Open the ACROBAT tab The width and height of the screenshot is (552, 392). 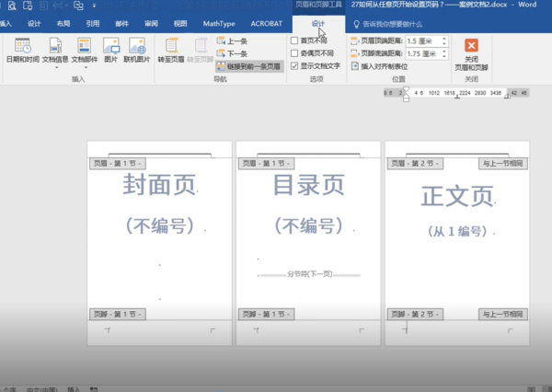click(267, 24)
